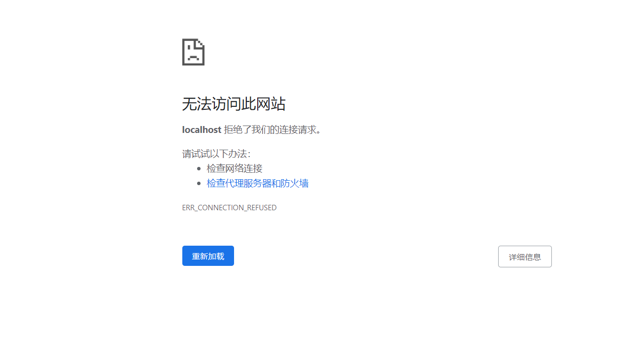Click the 检查网络连接 list item
644x354 pixels.
(234, 168)
